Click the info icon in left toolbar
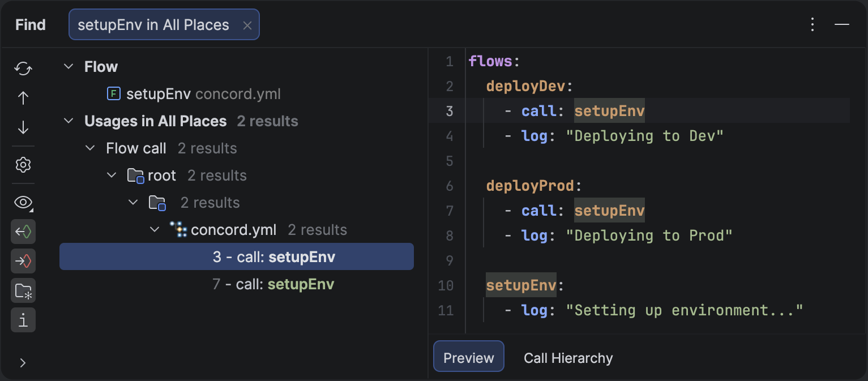The image size is (868, 381). point(23,320)
